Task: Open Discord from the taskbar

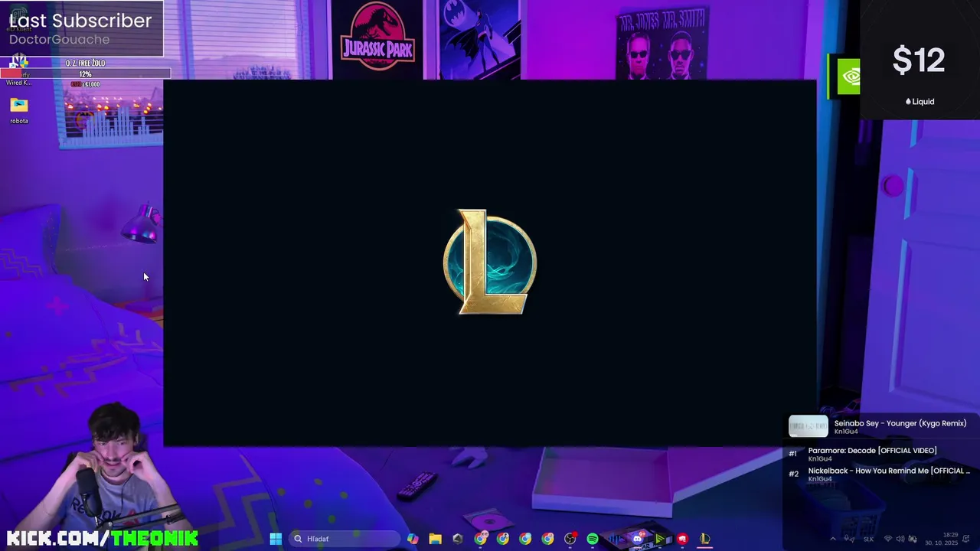Action: tap(637, 539)
